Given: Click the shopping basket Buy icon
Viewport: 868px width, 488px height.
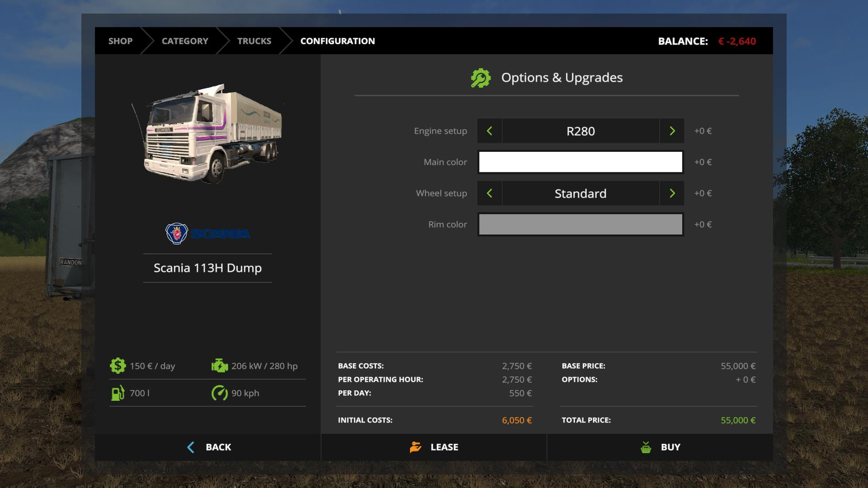Looking at the screenshot, I should pos(646,448).
